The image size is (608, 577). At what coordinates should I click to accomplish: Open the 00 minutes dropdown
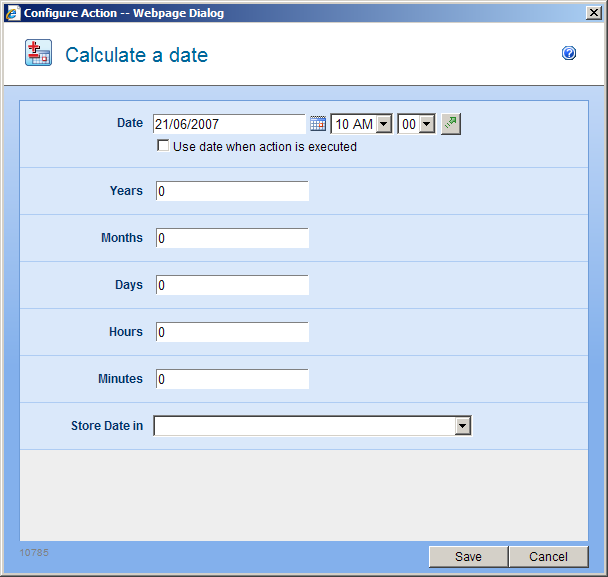click(x=427, y=124)
